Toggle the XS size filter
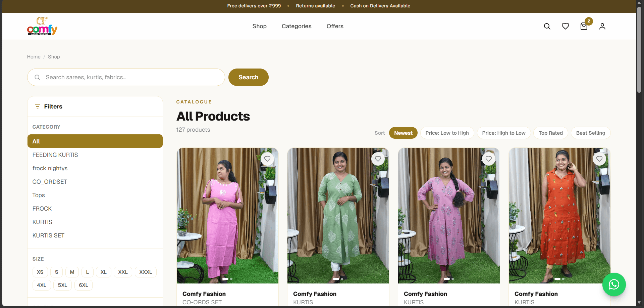Screen dimensions: 644x308 tap(40, 272)
